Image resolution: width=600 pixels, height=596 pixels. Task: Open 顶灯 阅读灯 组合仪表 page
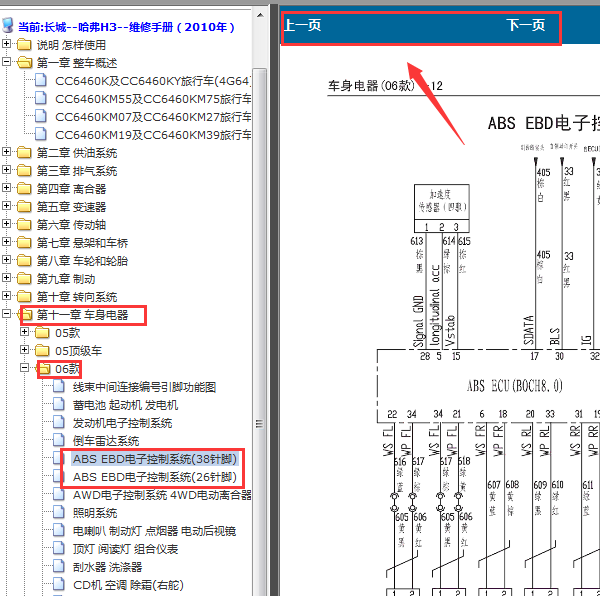click(126, 549)
